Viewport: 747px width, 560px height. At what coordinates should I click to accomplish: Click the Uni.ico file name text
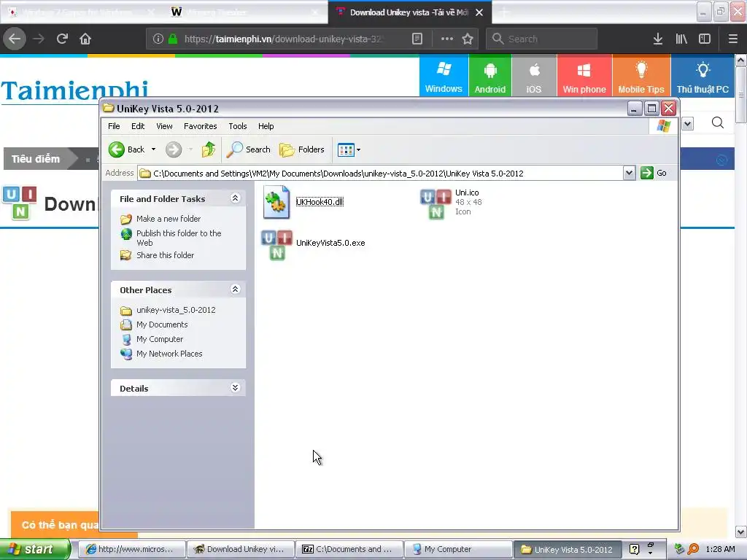pos(467,192)
